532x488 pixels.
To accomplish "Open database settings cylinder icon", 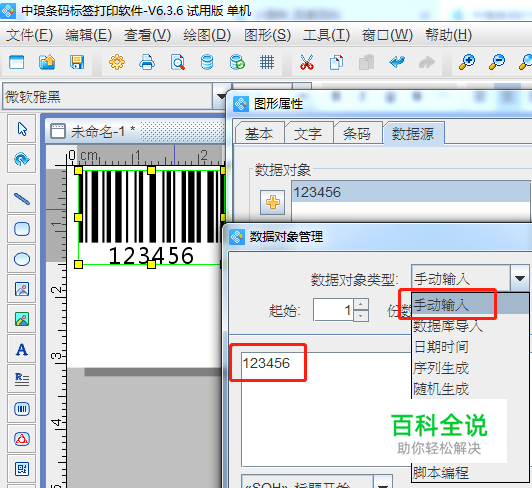I will 207,62.
